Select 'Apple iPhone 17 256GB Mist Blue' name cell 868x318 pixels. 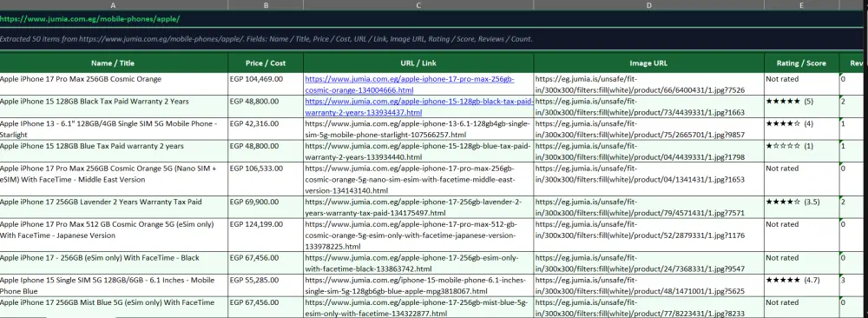114,308
